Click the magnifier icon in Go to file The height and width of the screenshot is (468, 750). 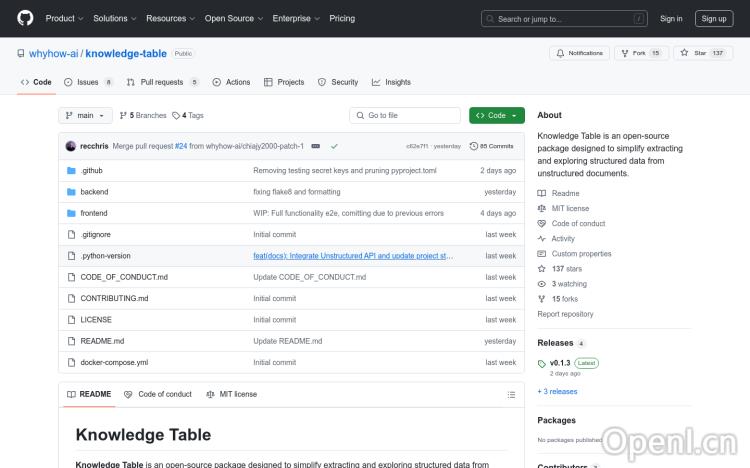[360, 115]
